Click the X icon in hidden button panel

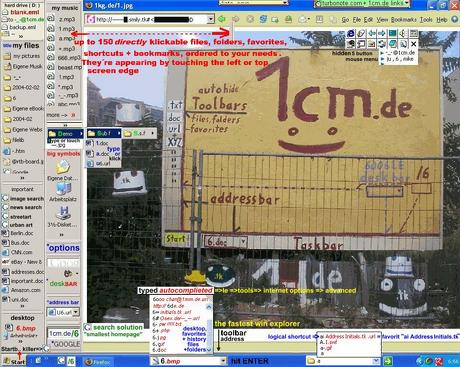coord(413,44)
